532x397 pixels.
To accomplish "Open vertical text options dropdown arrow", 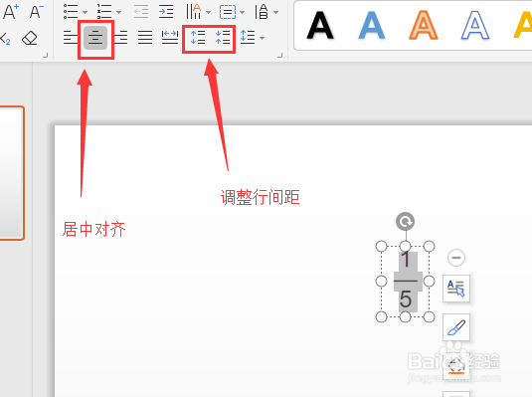I will 275,12.
